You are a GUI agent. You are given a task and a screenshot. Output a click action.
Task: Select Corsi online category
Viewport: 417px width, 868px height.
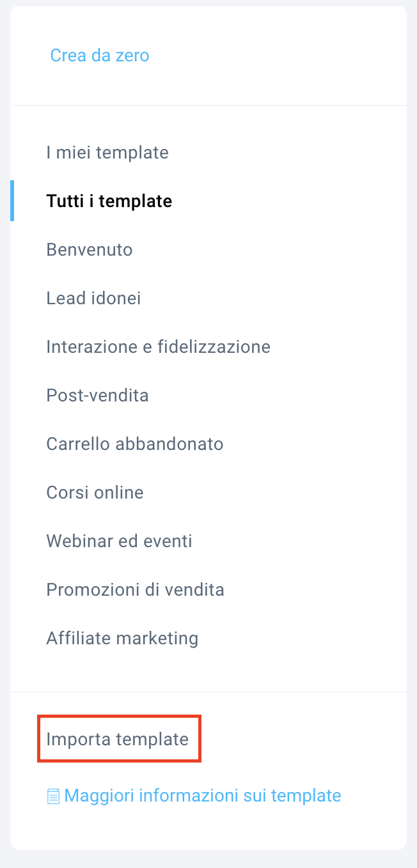(95, 492)
